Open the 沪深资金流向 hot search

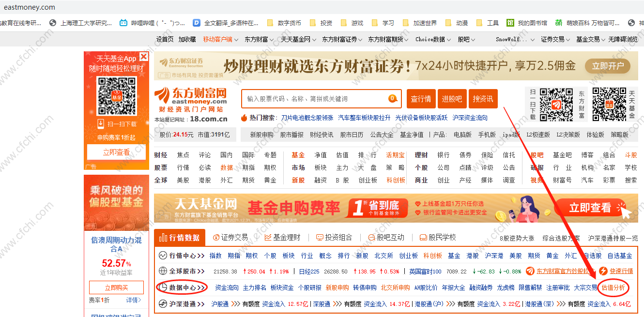tap(470, 118)
